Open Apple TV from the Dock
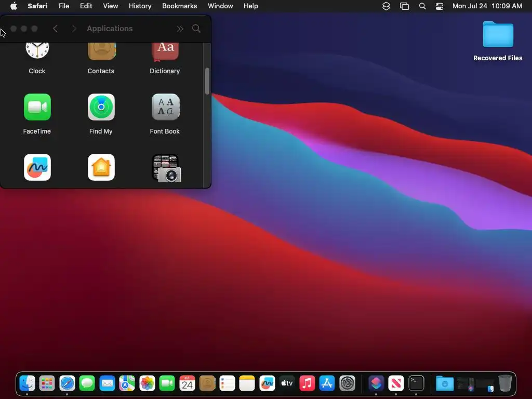 [287, 383]
